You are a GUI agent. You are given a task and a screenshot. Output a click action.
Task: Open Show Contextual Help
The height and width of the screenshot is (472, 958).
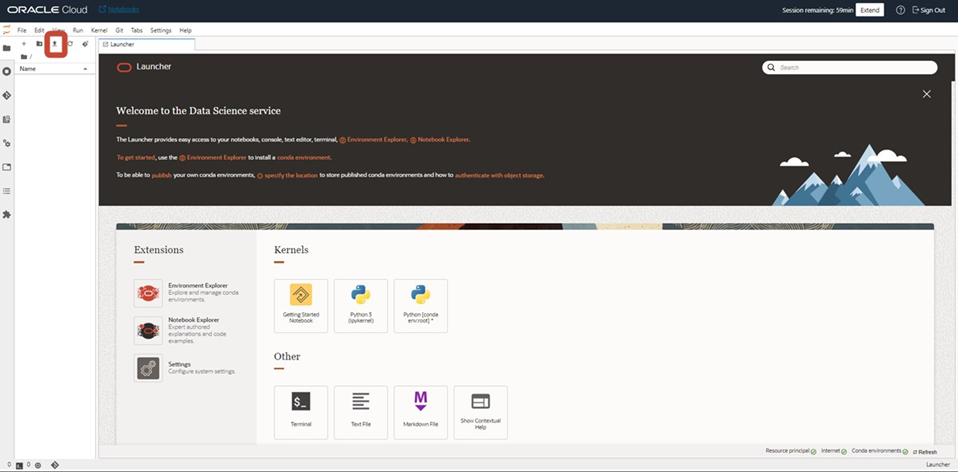pos(480,412)
